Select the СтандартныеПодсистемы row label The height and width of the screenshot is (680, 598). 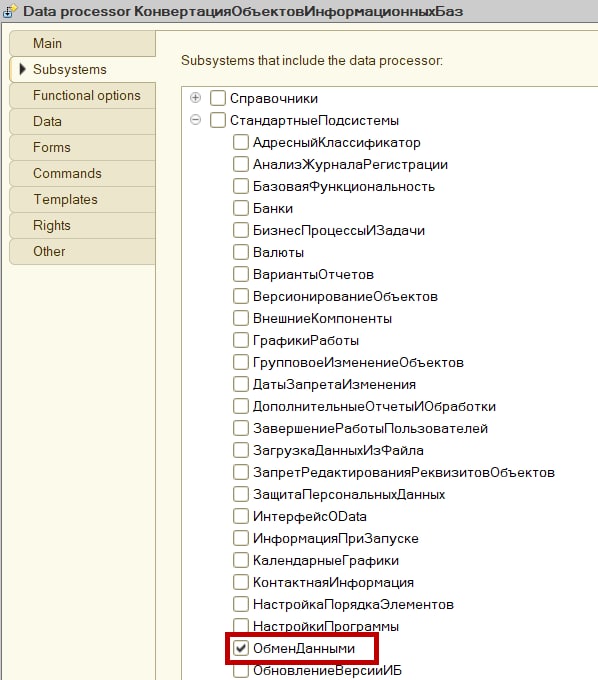[x=314, y=121]
